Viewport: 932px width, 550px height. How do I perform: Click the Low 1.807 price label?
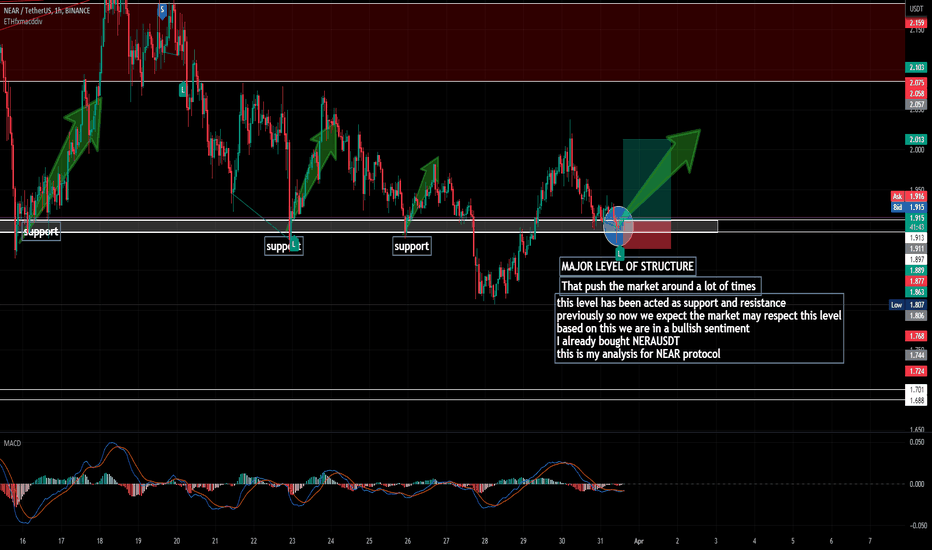pos(908,305)
